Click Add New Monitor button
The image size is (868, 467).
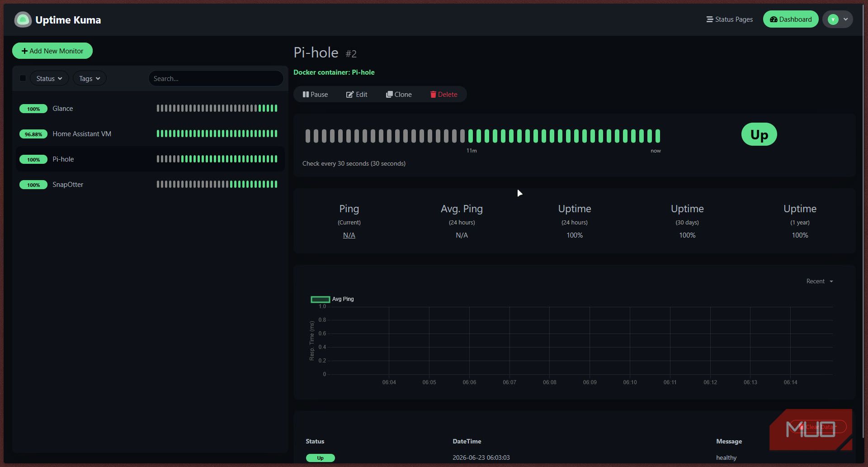[x=52, y=51]
